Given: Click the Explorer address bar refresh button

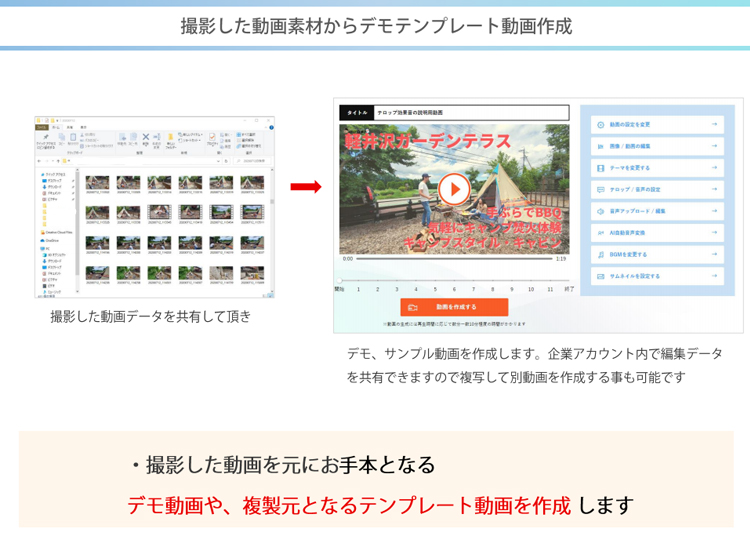Looking at the screenshot, I should [226, 161].
